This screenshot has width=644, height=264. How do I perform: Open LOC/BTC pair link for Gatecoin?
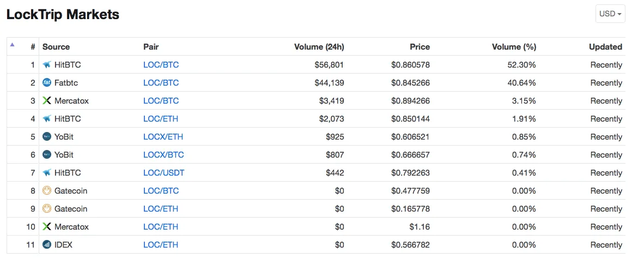[x=161, y=191]
